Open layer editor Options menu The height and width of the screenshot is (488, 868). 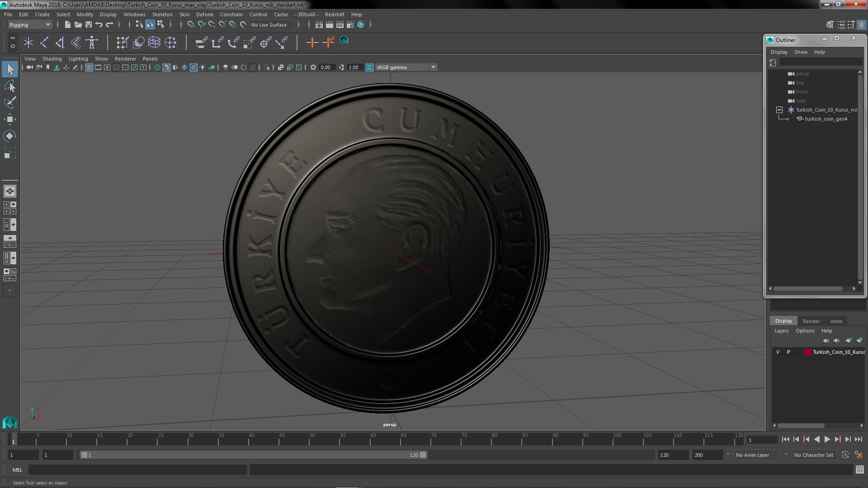(805, 331)
